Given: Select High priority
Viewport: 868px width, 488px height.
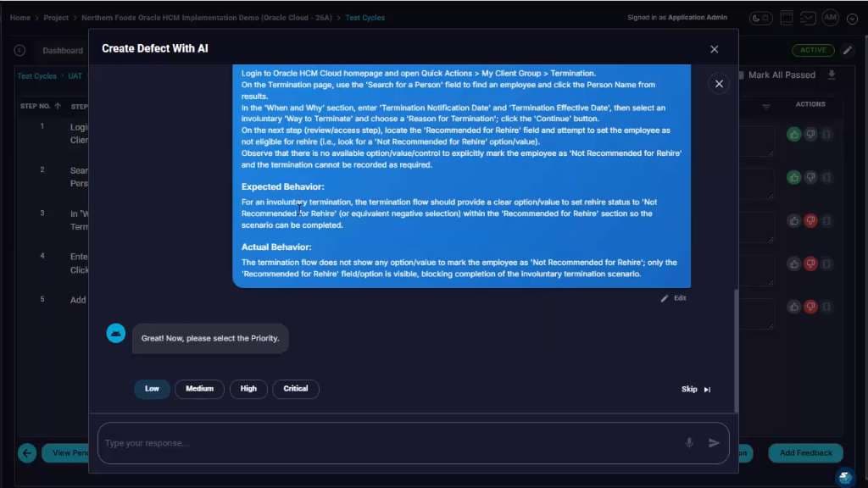Looking at the screenshot, I should coord(248,389).
